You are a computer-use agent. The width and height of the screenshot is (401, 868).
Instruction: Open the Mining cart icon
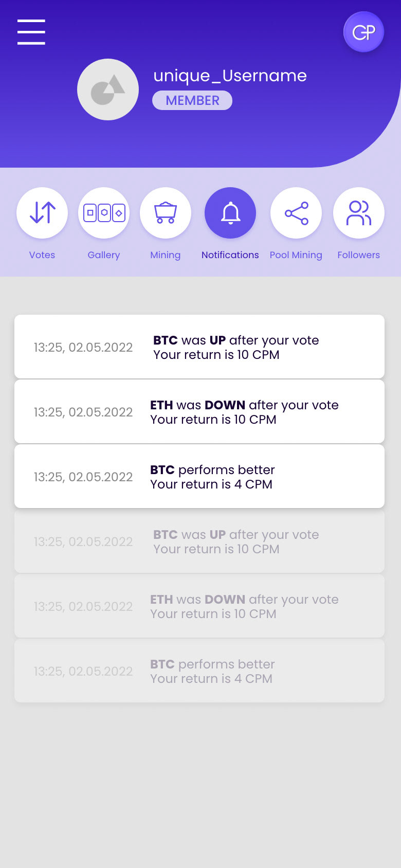166,213
